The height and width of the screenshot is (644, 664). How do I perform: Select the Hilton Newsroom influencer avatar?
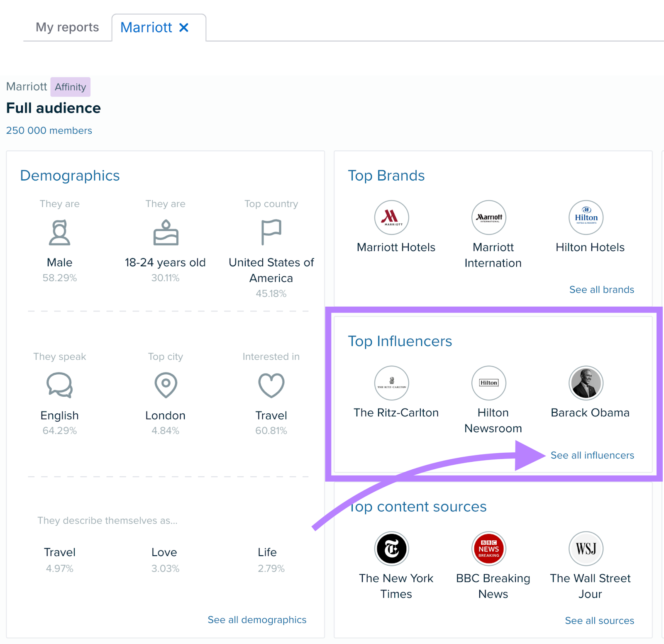(488, 383)
